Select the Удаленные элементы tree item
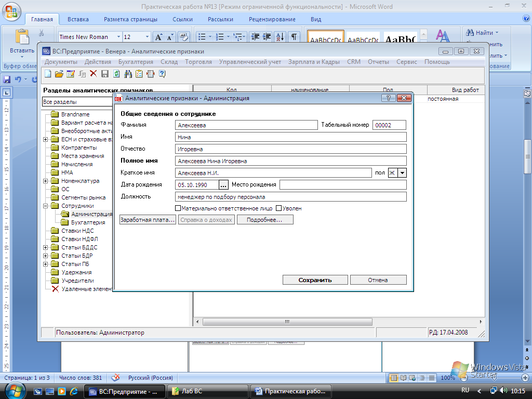The image size is (532, 399). coord(82,289)
